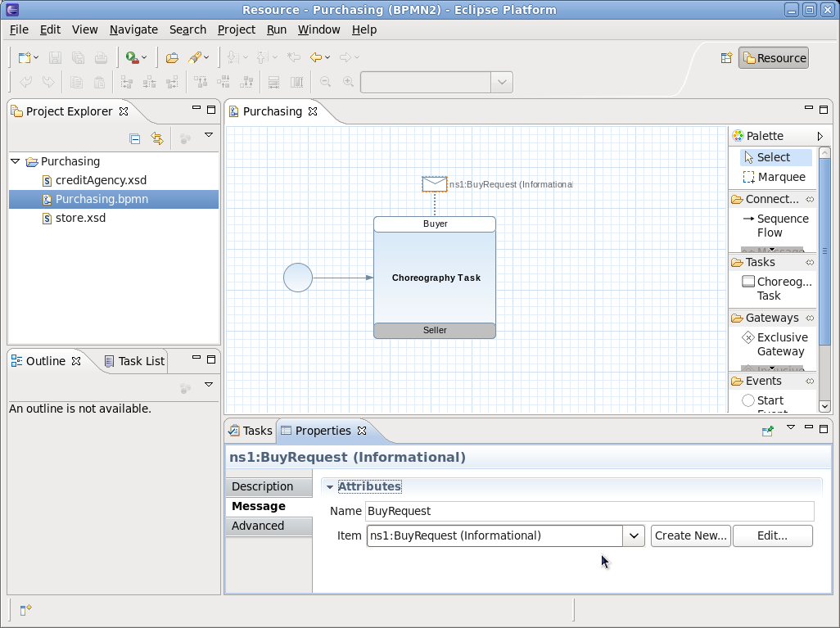
Task: Open the Project menu
Action: click(237, 30)
